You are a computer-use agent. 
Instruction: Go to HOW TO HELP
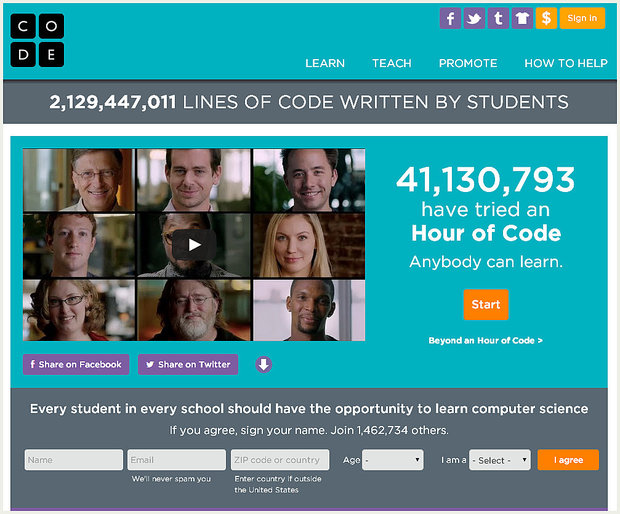pyautogui.click(x=566, y=63)
